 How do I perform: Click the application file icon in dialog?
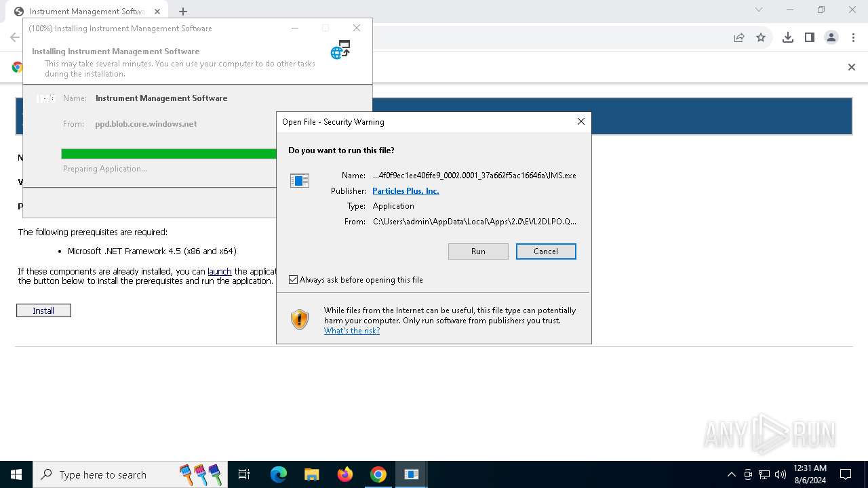(300, 180)
